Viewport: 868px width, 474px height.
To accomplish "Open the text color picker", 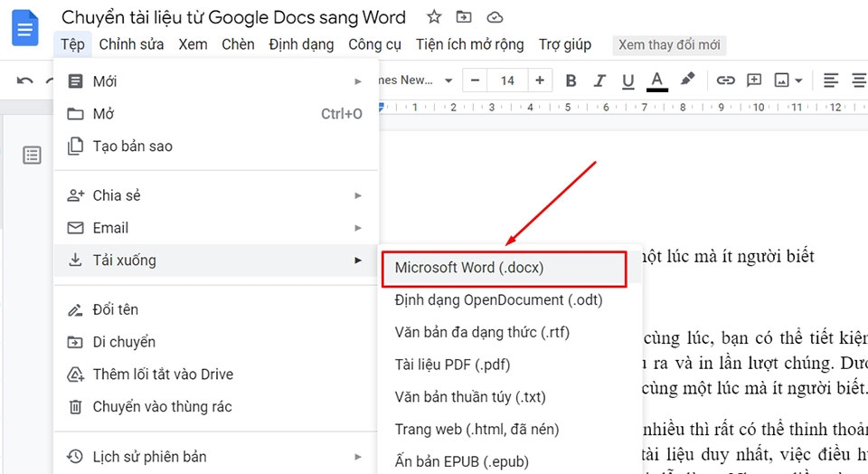I will [x=657, y=81].
